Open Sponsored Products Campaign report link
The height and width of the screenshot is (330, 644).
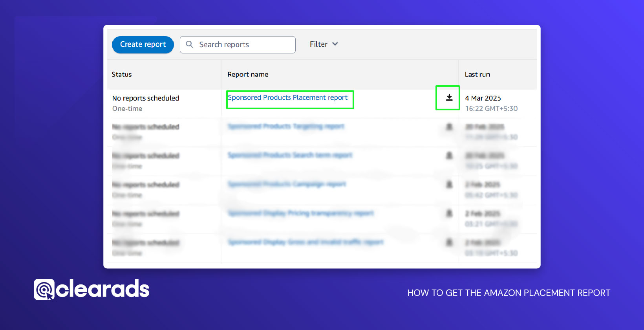[x=287, y=184]
